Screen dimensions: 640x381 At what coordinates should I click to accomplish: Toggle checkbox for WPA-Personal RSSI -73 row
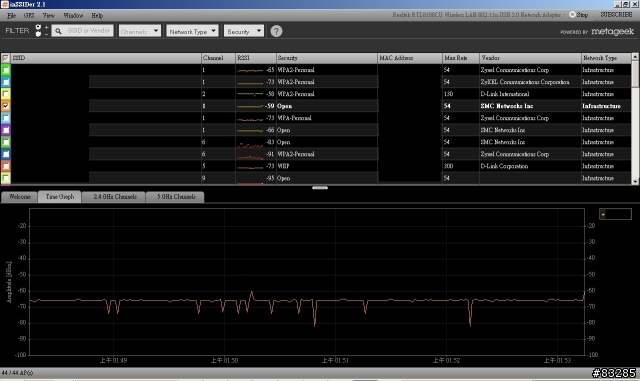tap(6, 118)
